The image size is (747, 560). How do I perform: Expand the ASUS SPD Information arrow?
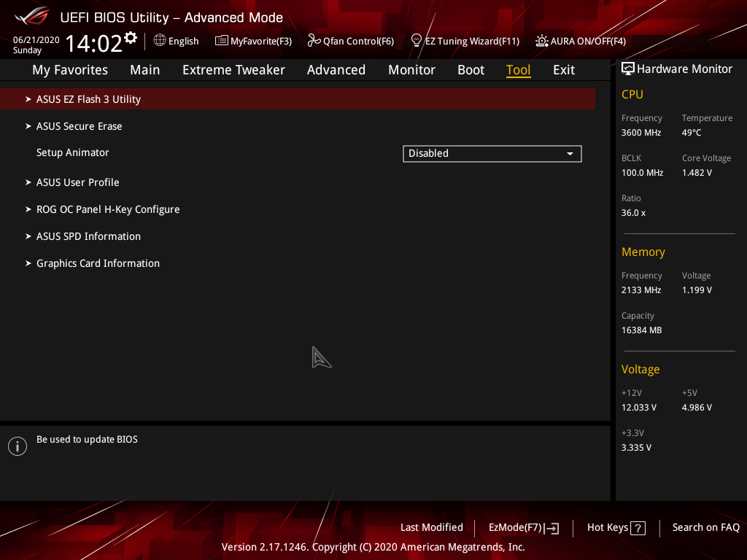tap(28, 236)
